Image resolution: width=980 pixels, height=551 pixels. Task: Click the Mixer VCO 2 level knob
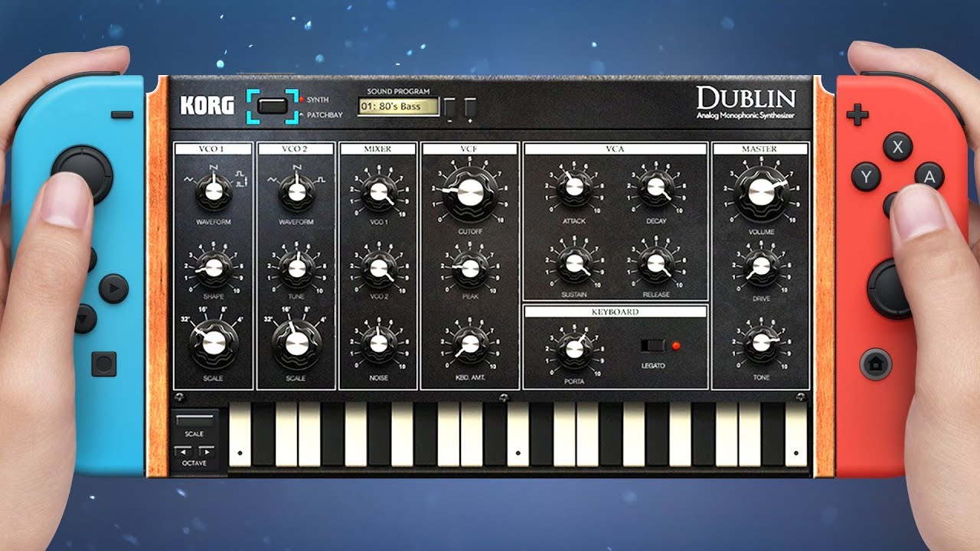coord(377,268)
